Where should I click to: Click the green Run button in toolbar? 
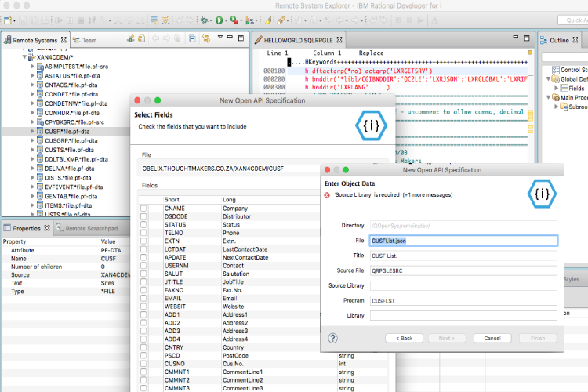click(219, 20)
